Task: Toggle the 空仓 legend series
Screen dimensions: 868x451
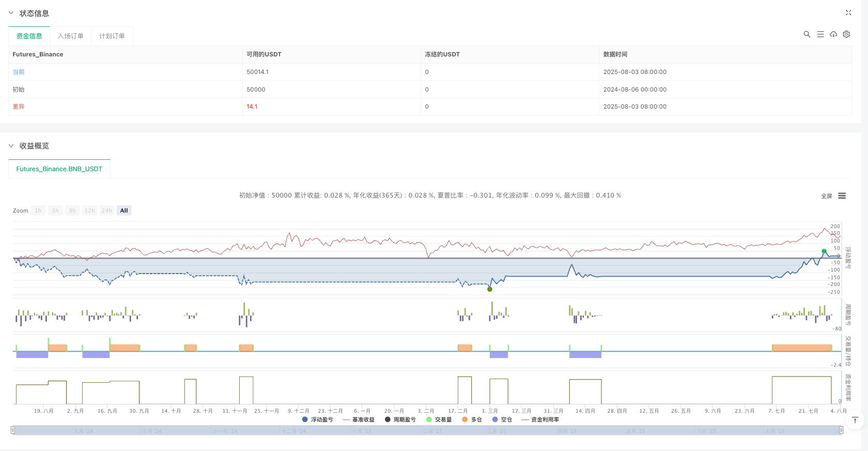Action: click(x=502, y=419)
